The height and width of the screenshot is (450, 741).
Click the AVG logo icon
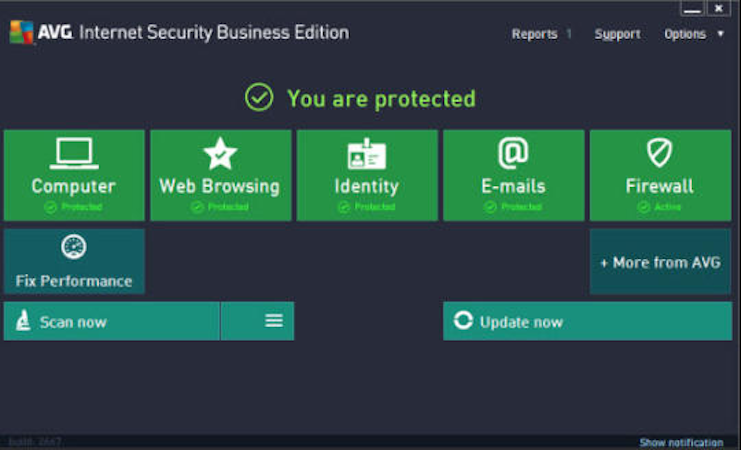(x=22, y=32)
